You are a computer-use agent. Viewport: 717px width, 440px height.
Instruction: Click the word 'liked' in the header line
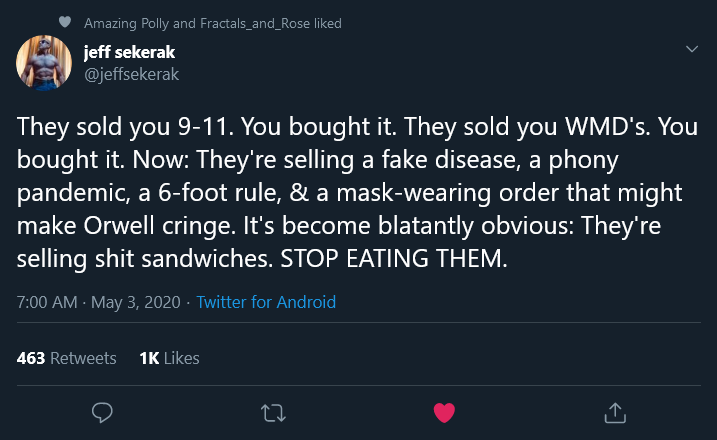pos(327,23)
